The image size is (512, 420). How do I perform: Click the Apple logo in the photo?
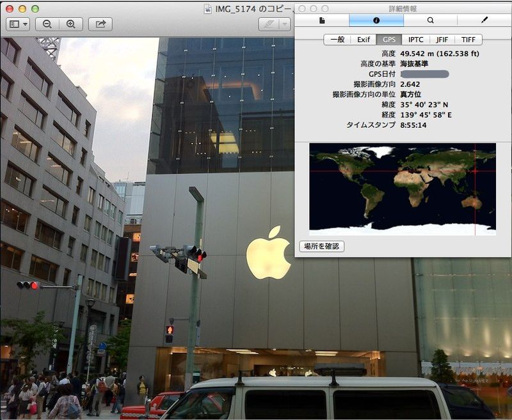click(269, 252)
